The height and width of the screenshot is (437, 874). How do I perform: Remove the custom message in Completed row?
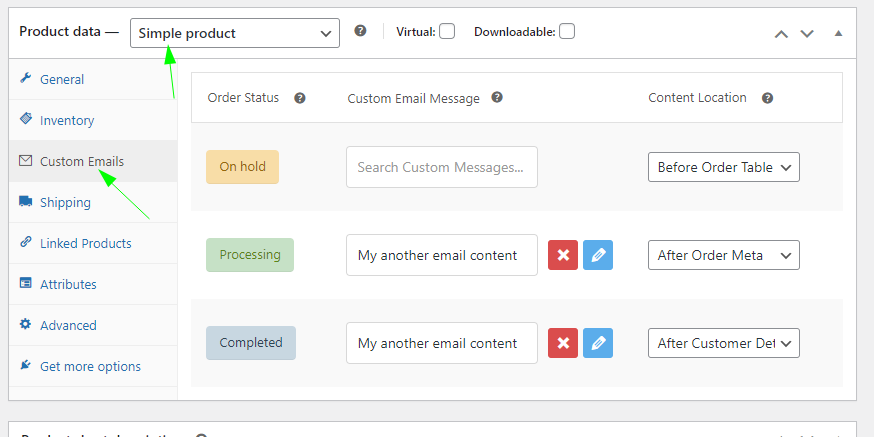(x=563, y=343)
